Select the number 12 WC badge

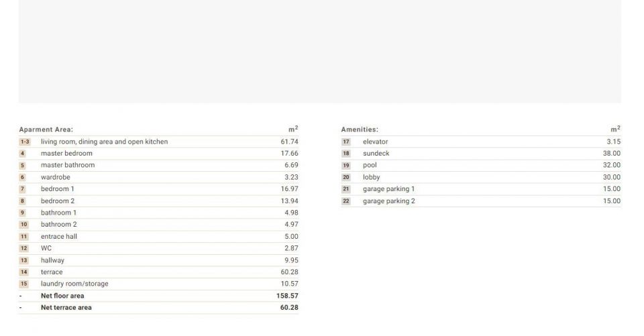23,248
